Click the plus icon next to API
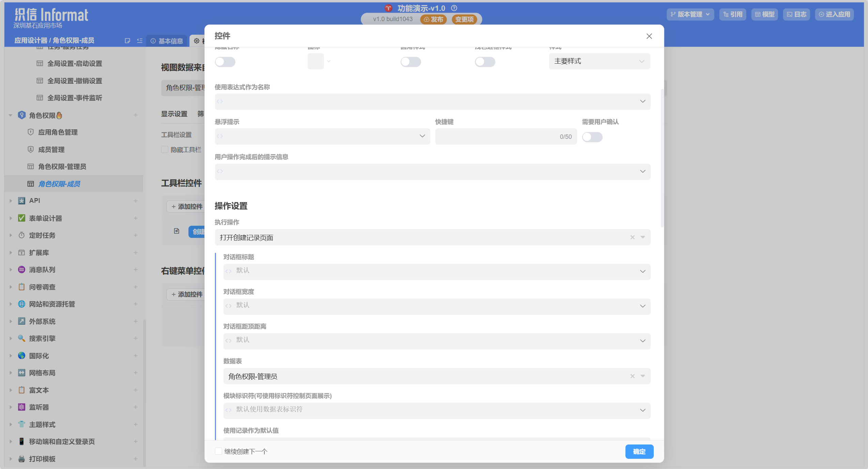Screen dimensions: 868x469 pyautogui.click(x=136, y=201)
